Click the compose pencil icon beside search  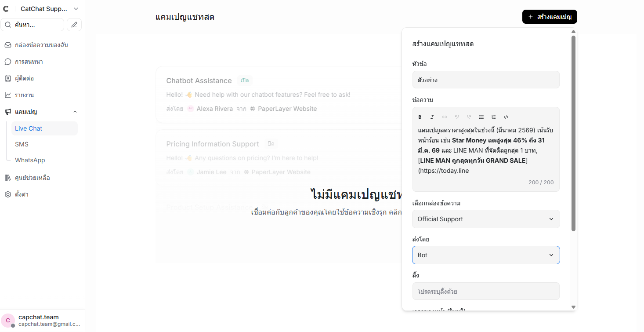[x=74, y=25]
